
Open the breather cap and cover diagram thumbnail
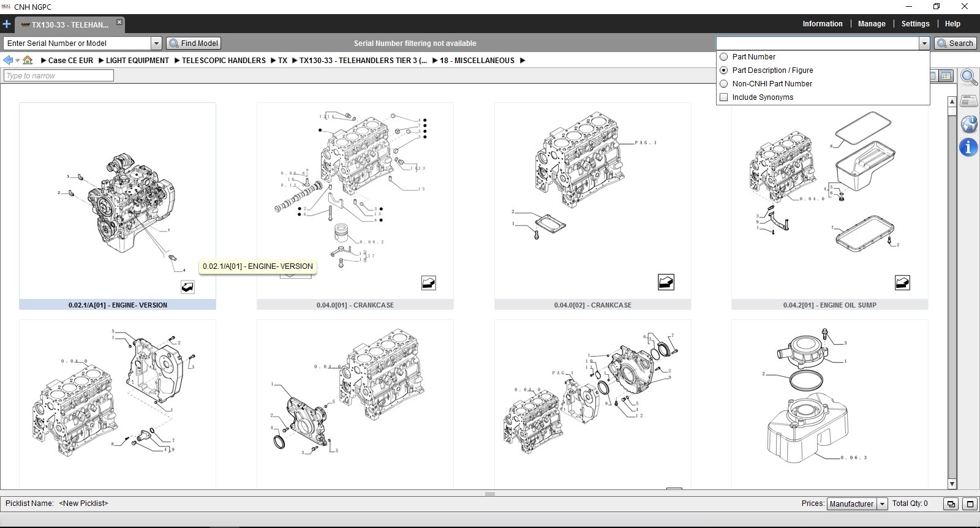pos(830,404)
